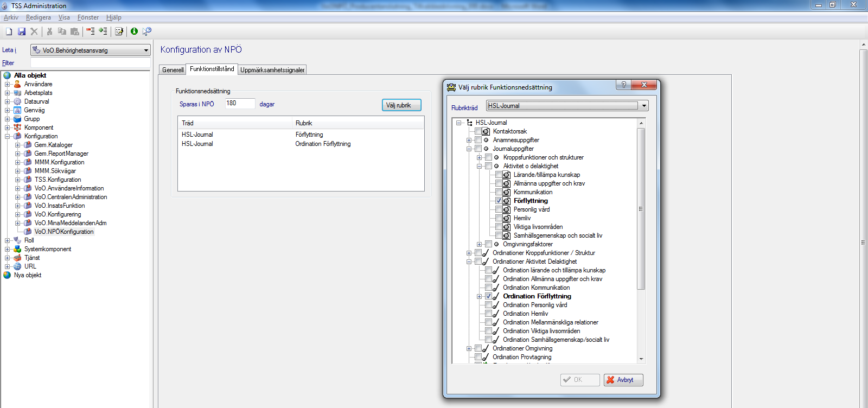Check the Viktiga livsområden checkbox

point(499,227)
